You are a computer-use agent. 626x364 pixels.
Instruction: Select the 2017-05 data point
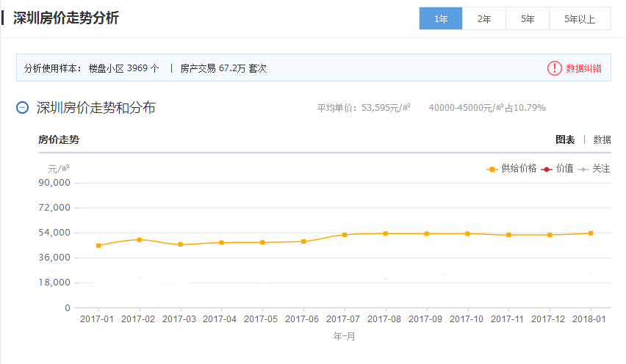[x=262, y=242]
